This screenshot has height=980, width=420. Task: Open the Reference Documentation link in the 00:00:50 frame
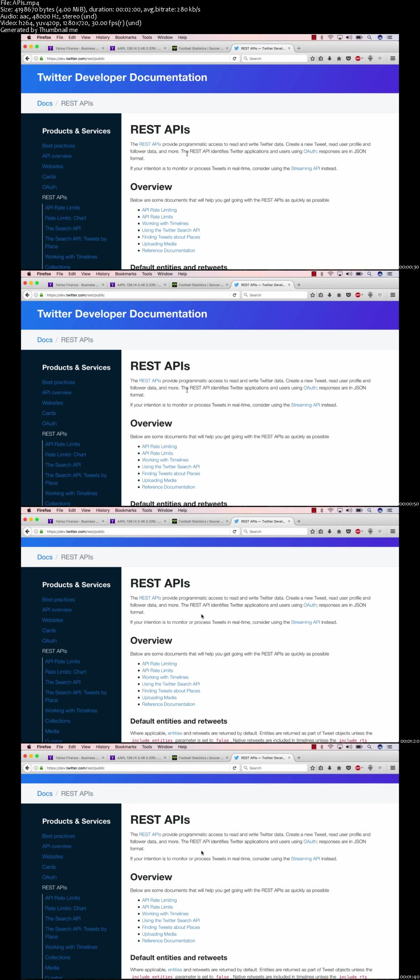(169, 487)
